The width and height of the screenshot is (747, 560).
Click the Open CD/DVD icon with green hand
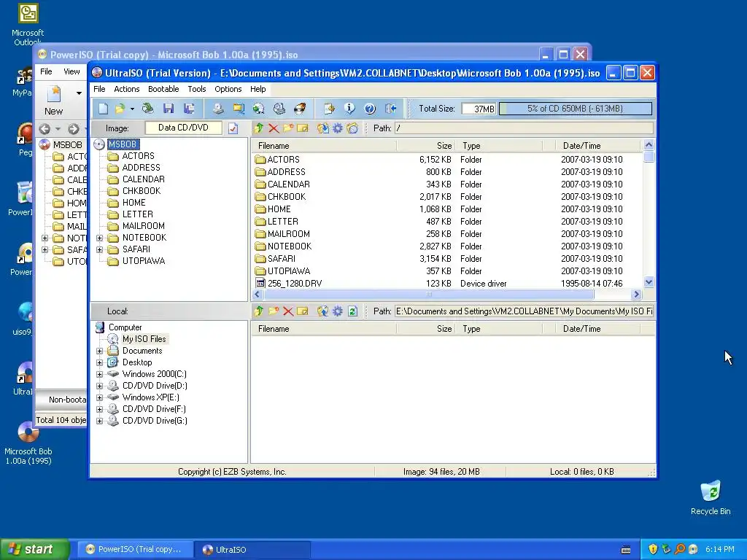tap(148, 109)
